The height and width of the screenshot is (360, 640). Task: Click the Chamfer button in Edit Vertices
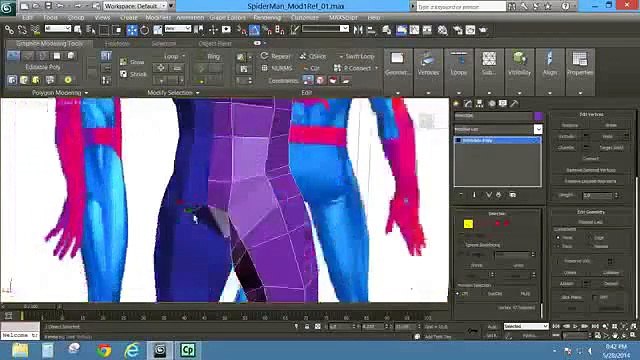click(x=566, y=147)
